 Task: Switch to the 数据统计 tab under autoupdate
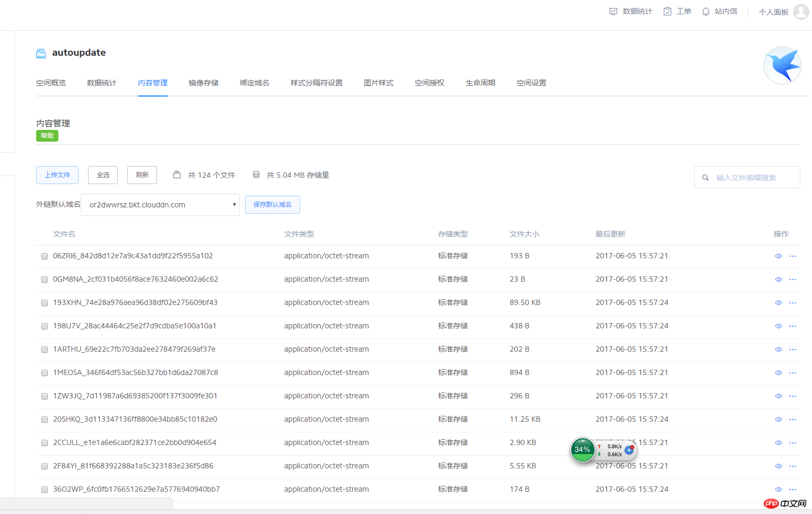[102, 83]
